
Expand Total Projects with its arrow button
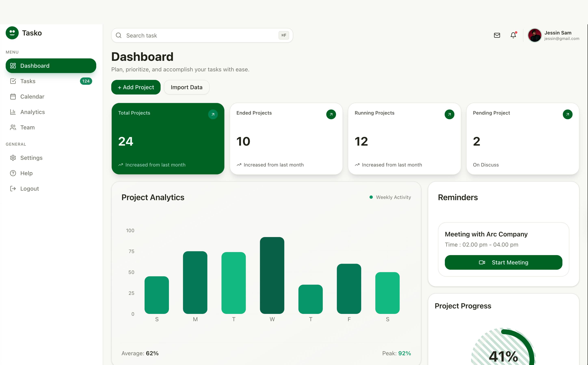pyautogui.click(x=213, y=114)
